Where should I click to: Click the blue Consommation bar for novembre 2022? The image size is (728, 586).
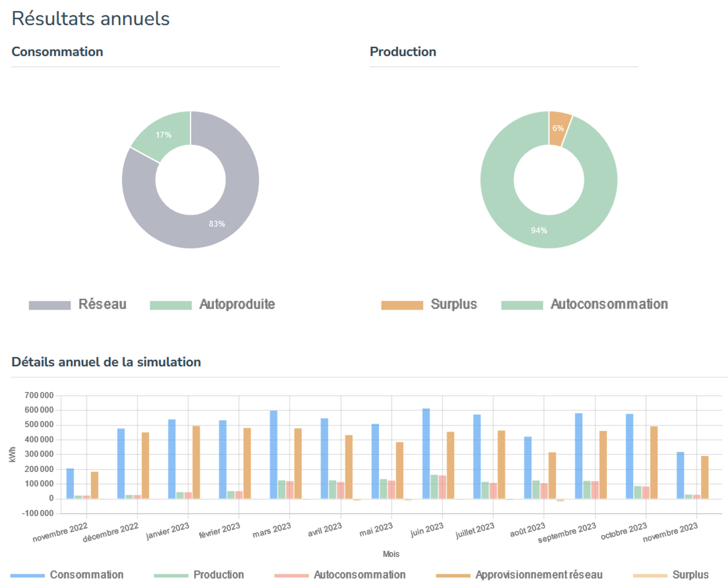(x=70, y=484)
